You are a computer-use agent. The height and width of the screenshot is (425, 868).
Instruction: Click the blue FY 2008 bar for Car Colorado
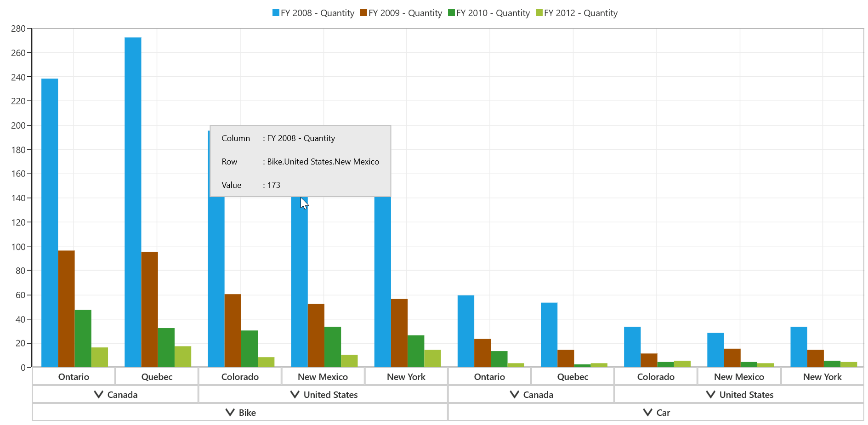[632, 347]
